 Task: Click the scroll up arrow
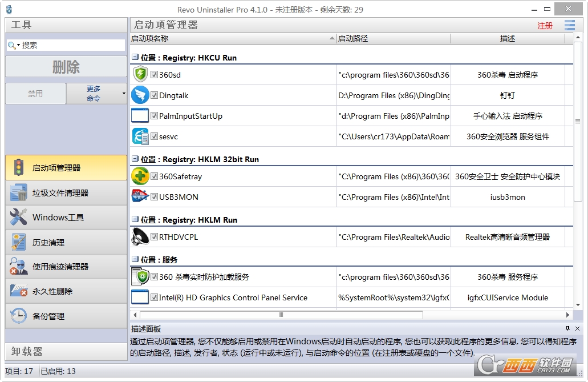[x=578, y=37]
